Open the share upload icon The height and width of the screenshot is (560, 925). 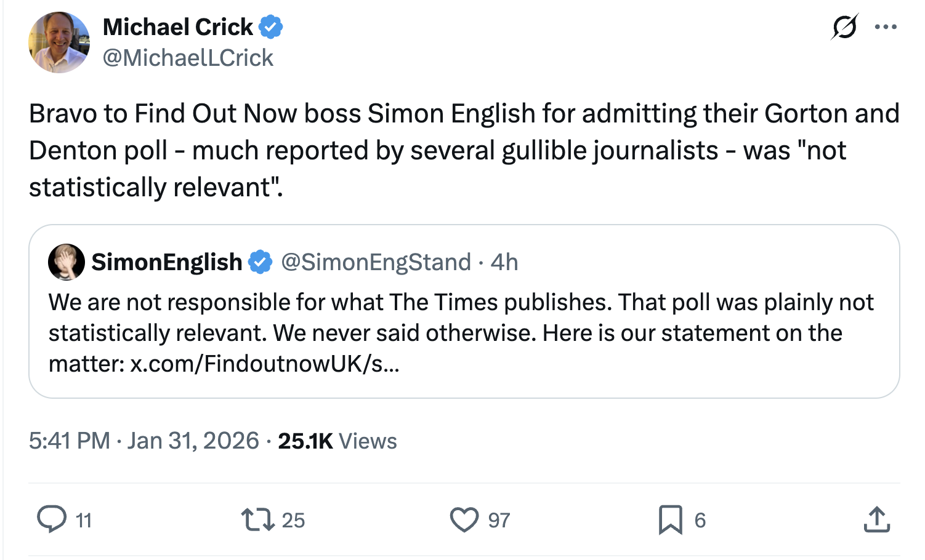click(x=876, y=519)
